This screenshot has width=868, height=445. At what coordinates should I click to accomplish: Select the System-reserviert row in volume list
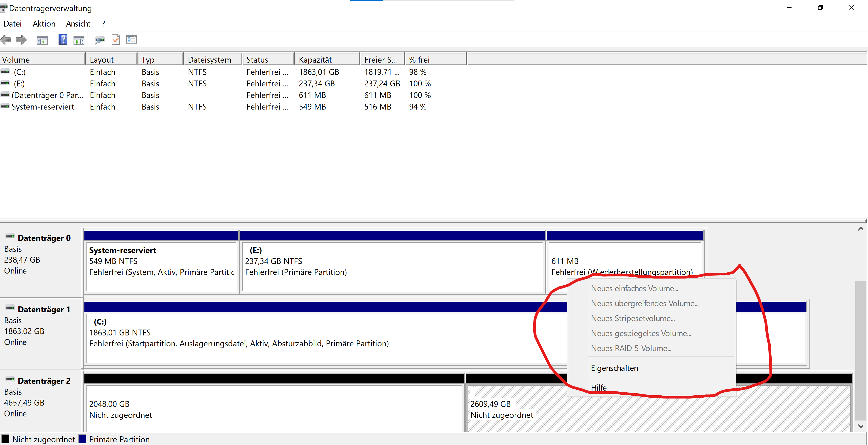pyautogui.click(x=43, y=107)
